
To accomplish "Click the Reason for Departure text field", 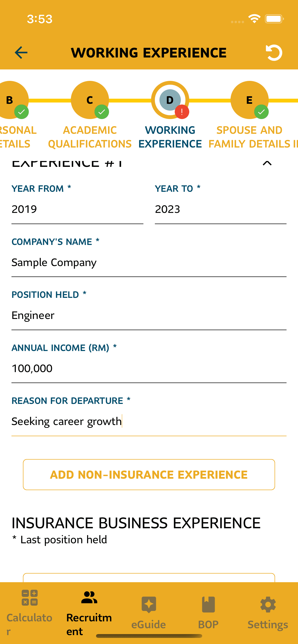I will (149, 422).
